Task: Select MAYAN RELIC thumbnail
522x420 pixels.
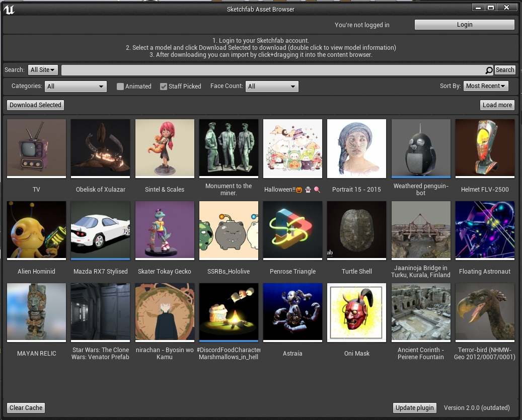Action: tap(37, 312)
